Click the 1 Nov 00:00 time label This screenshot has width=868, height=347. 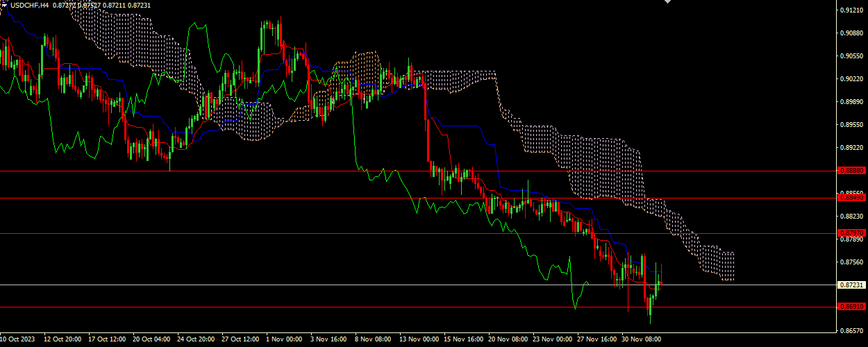285,340
